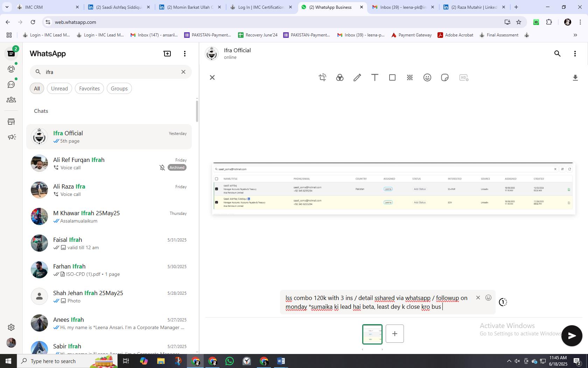Open Anees Ifrah chat
This screenshot has height=368, width=588.
(x=109, y=323)
